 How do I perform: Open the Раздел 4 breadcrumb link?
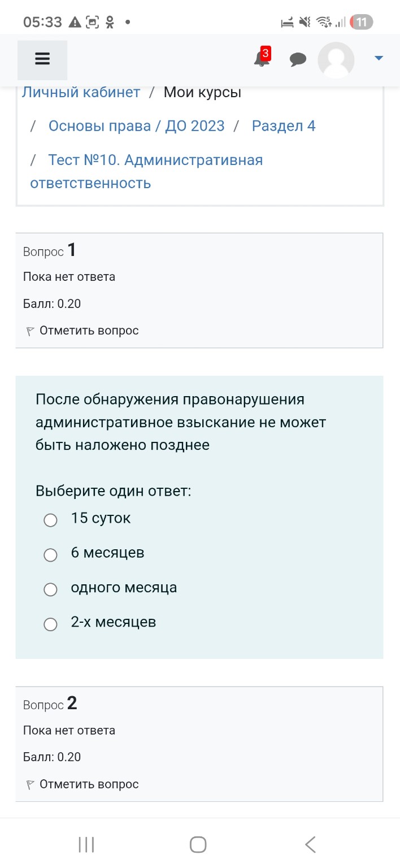click(x=284, y=126)
